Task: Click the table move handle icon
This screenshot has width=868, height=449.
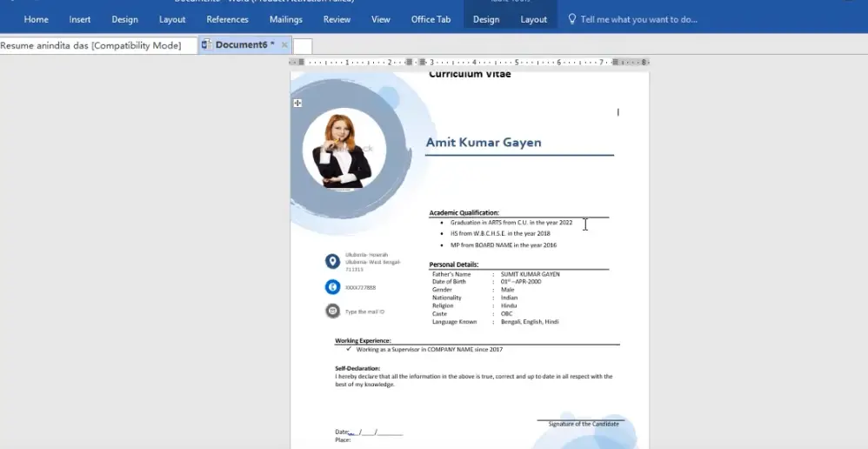Action: click(297, 103)
